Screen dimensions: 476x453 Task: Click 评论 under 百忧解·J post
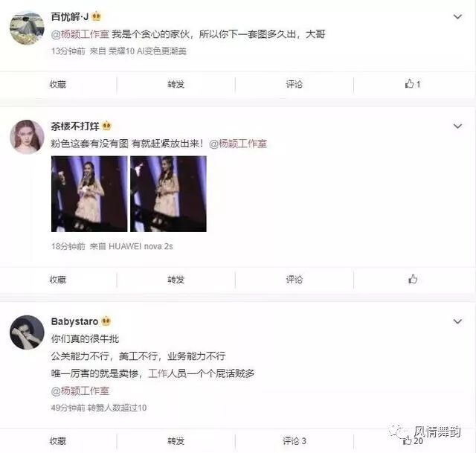coord(295,84)
